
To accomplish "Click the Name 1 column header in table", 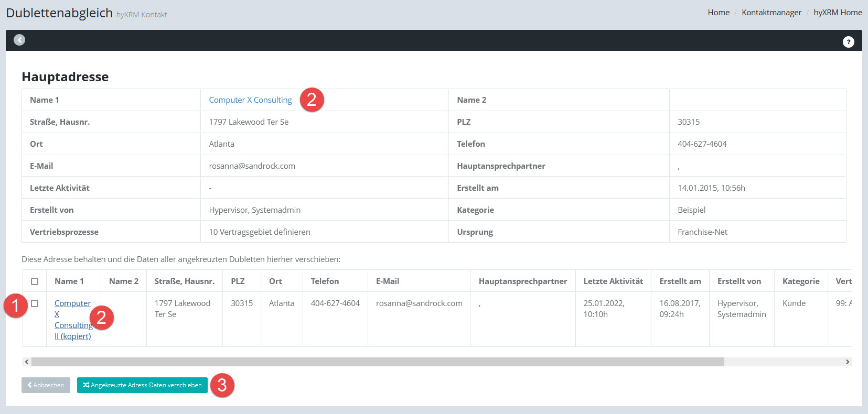I will pos(69,281).
